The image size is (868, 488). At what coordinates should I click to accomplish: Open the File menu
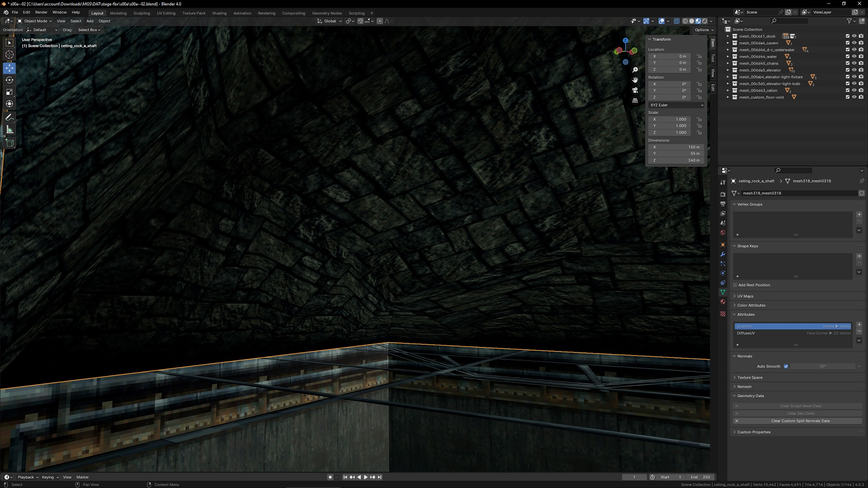(x=15, y=12)
